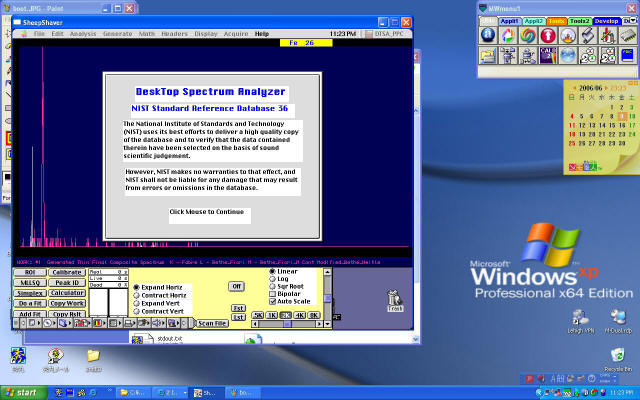The image size is (640, 400).
Task: Open the bar chart graph icon
Action: pyautogui.click(x=608, y=35)
